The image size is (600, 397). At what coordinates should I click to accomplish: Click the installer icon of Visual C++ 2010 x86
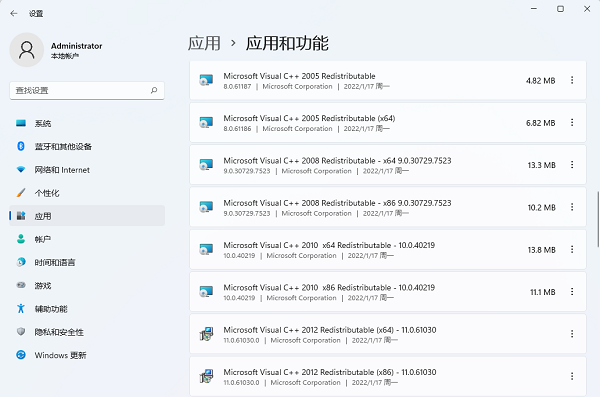pos(206,292)
